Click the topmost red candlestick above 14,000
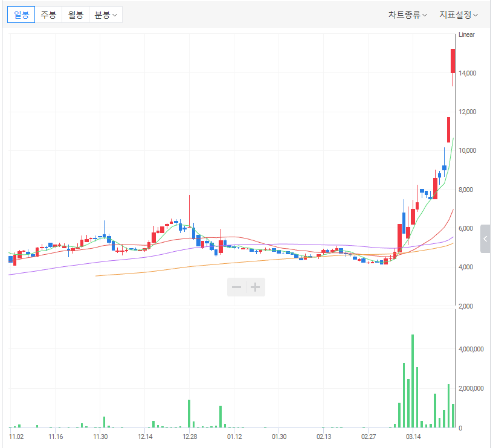This screenshot has height=448, width=493. [453, 61]
